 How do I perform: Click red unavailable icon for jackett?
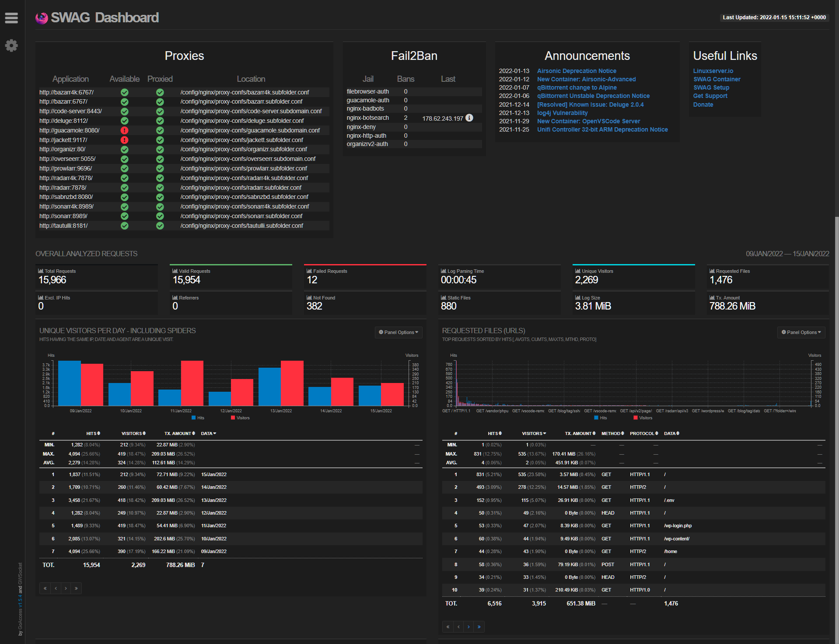pos(125,140)
